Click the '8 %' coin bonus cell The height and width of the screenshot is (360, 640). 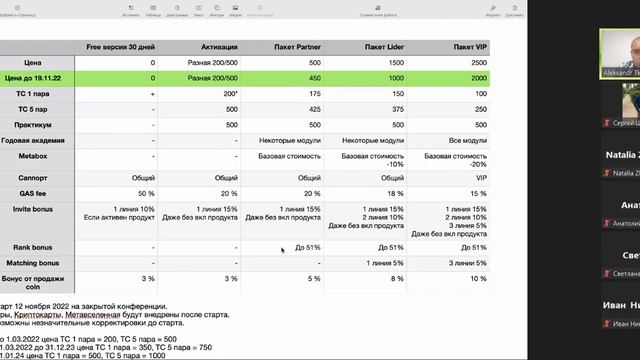[365, 282]
